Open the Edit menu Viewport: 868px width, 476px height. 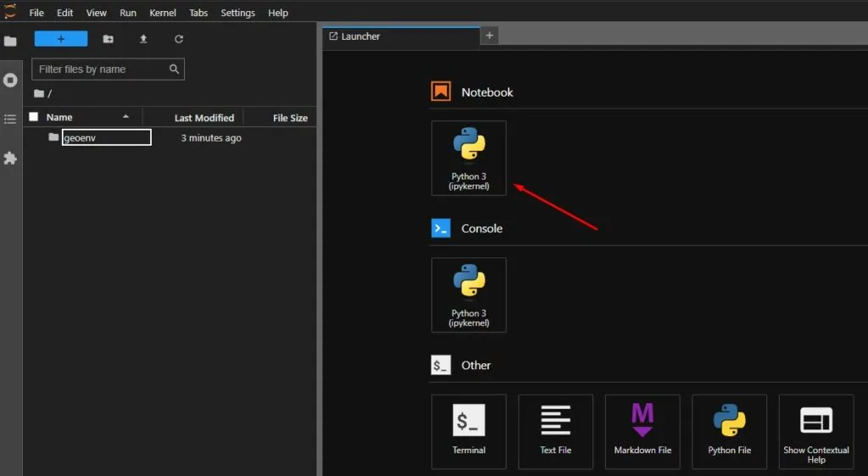64,13
